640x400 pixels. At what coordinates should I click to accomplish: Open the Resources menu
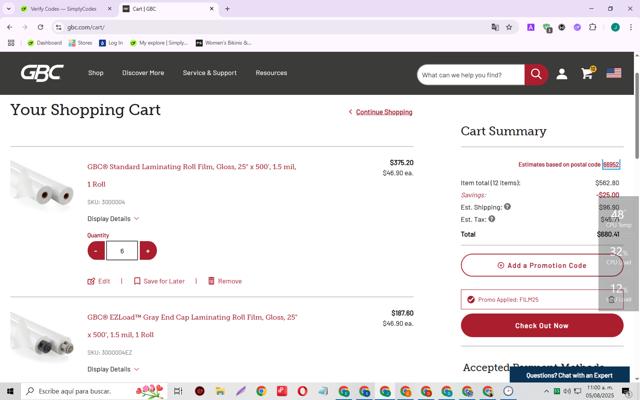[x=271, y=73]
